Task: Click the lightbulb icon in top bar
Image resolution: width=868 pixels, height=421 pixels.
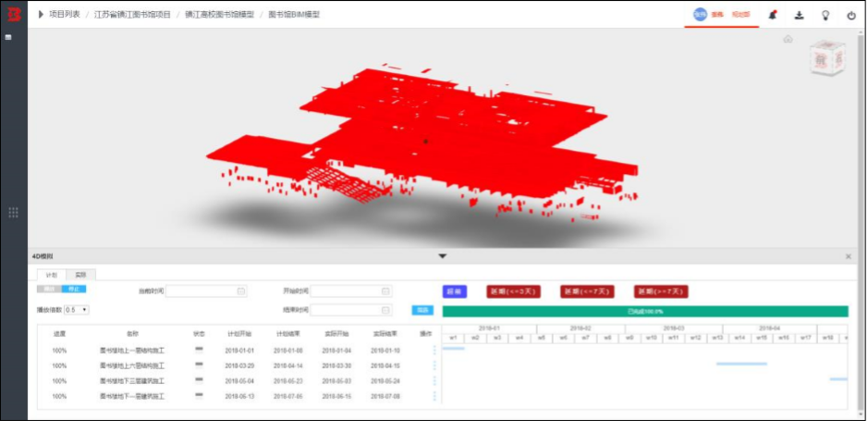Action: (825, 15)
